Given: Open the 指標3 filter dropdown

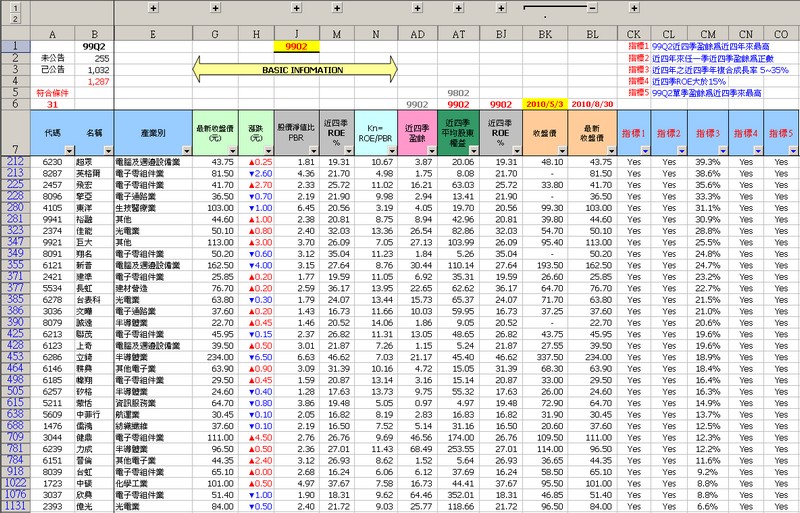Looking at the screenshot, I should (723, 151).
